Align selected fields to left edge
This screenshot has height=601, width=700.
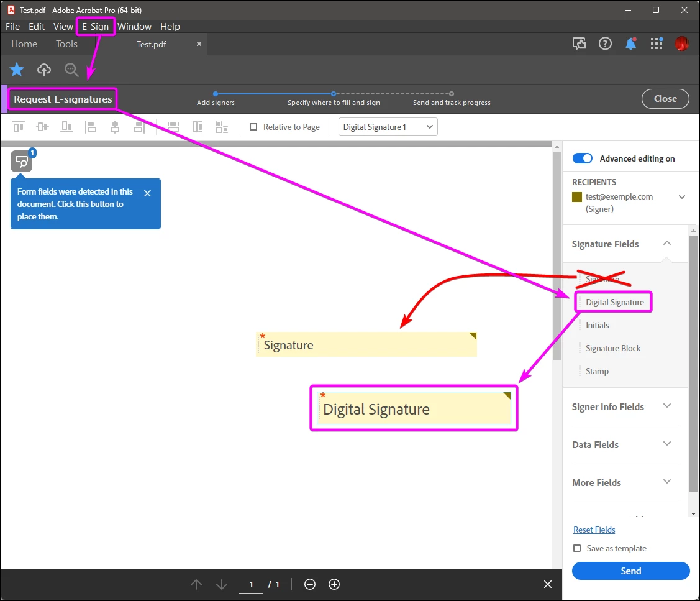click(x=91, y=127)
